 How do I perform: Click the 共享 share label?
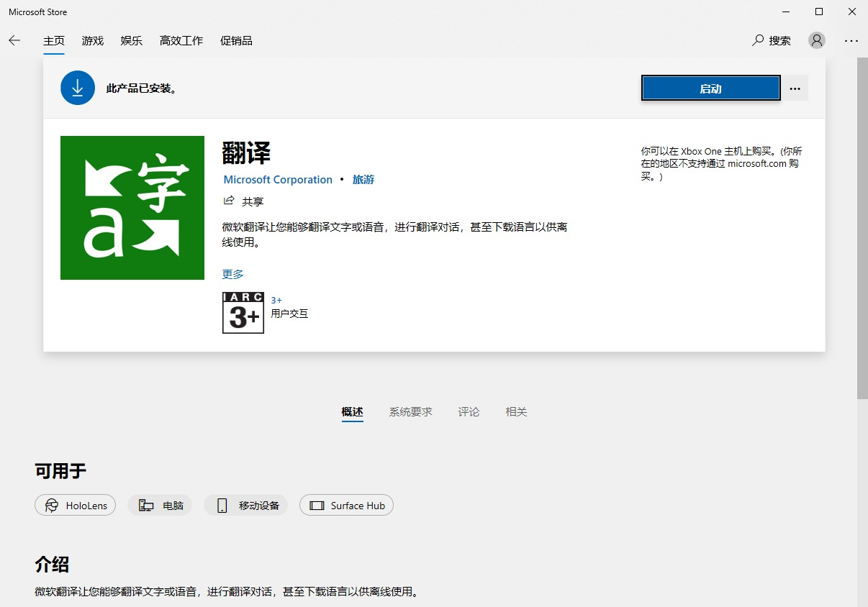click(253, 201)
